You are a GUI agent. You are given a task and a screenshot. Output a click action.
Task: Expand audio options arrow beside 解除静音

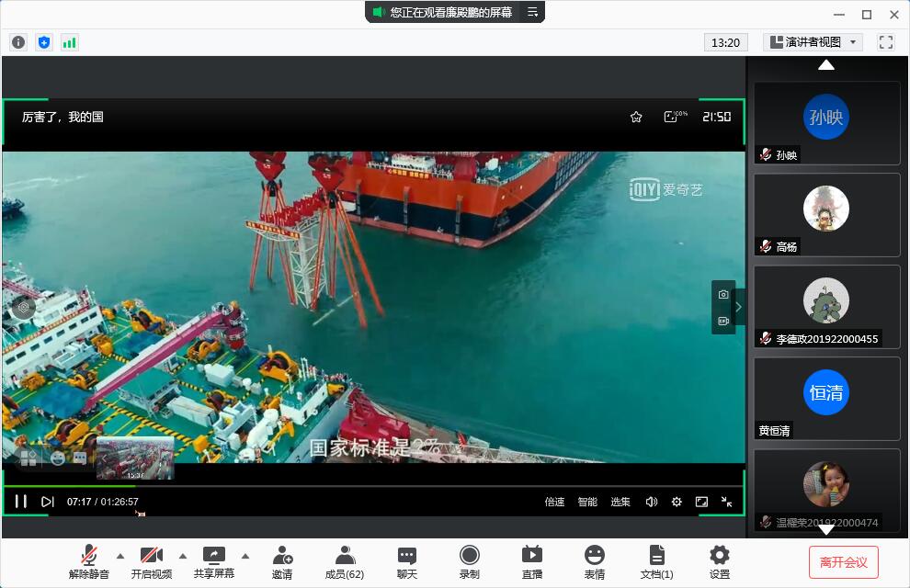[120, 556]
